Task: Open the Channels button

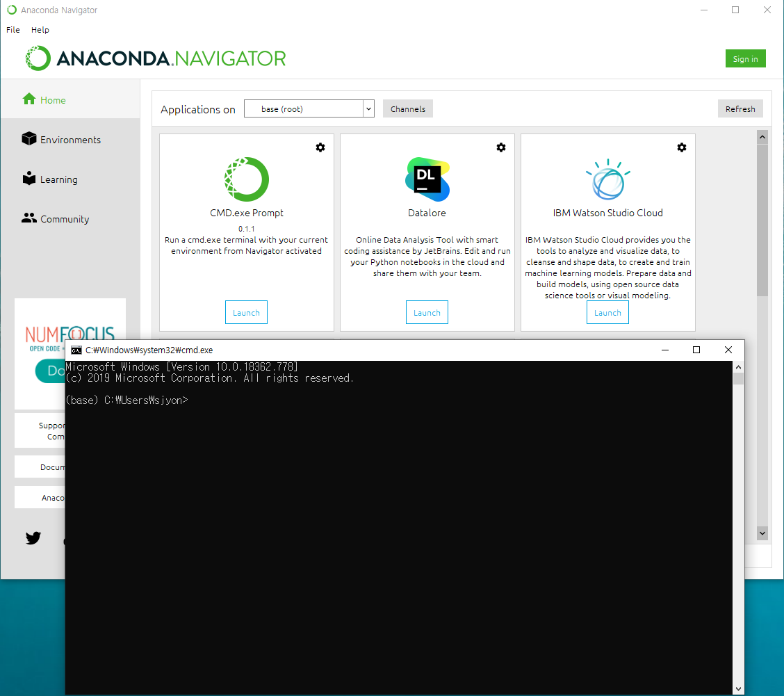Action: point(408,108)
